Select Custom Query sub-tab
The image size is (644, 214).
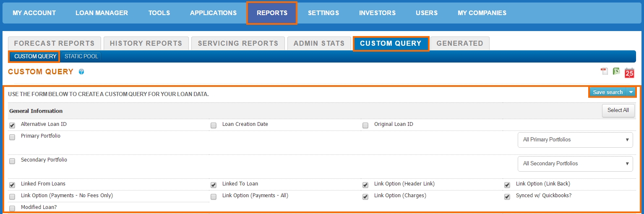coord(35,56)
